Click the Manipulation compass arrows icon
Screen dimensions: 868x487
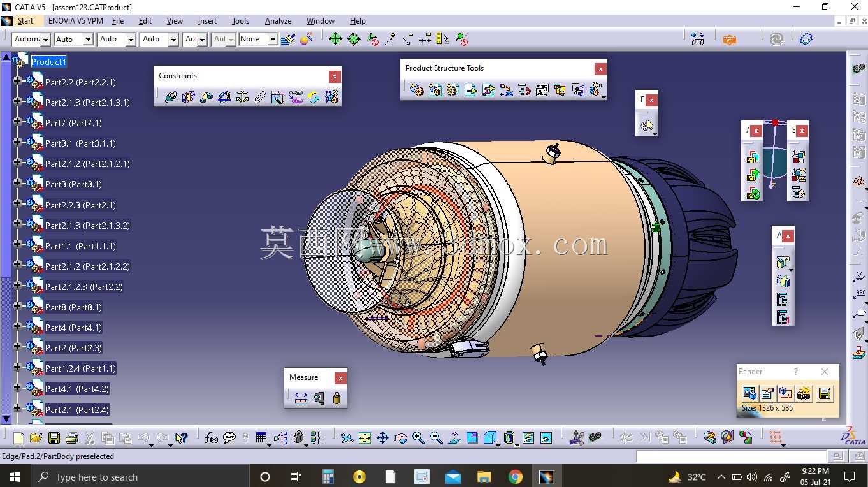point(335,40)
